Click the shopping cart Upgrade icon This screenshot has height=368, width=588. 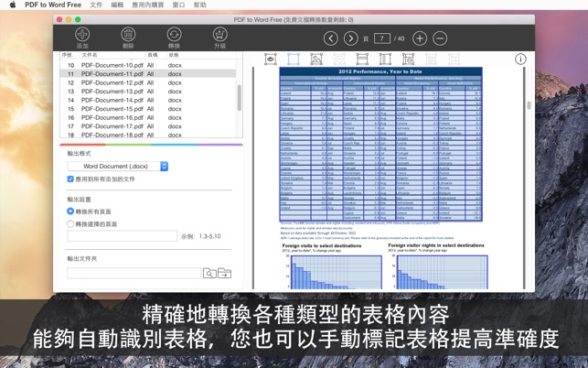[x=220, y=35]
